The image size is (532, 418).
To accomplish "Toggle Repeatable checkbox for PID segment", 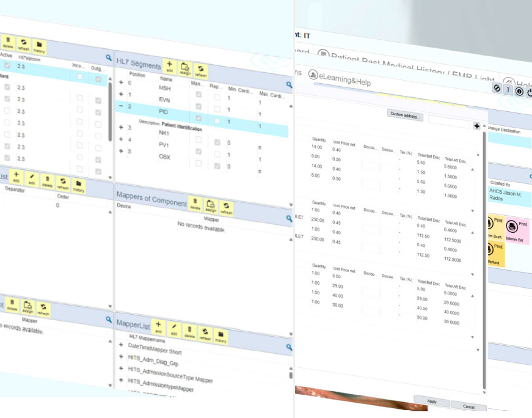I will pyautogui.click(x=217, y=122).
